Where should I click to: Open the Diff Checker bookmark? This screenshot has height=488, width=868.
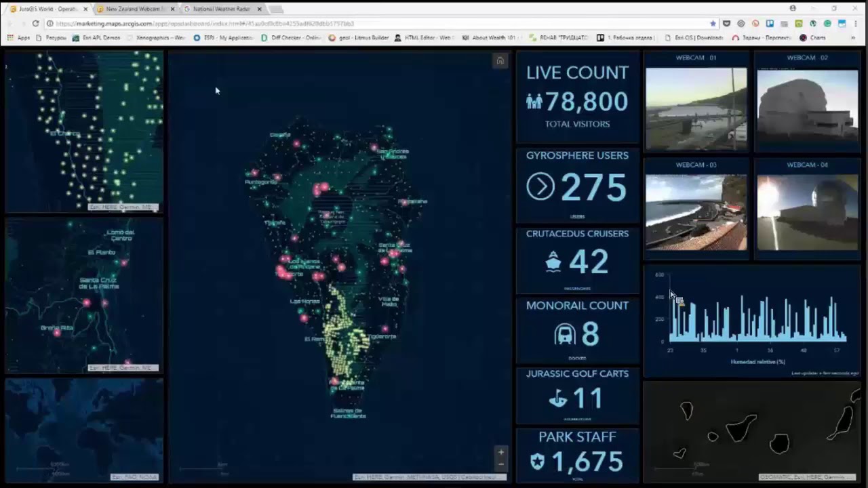pos(291,38)
